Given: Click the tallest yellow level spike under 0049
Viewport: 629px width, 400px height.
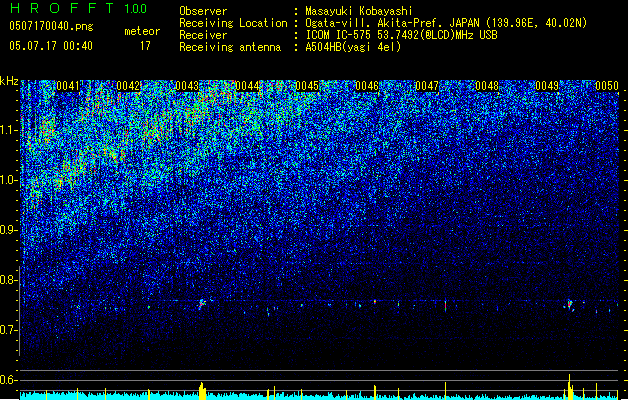Looking at the screenshot, I should pyautogui.click(x=570, y=386).
